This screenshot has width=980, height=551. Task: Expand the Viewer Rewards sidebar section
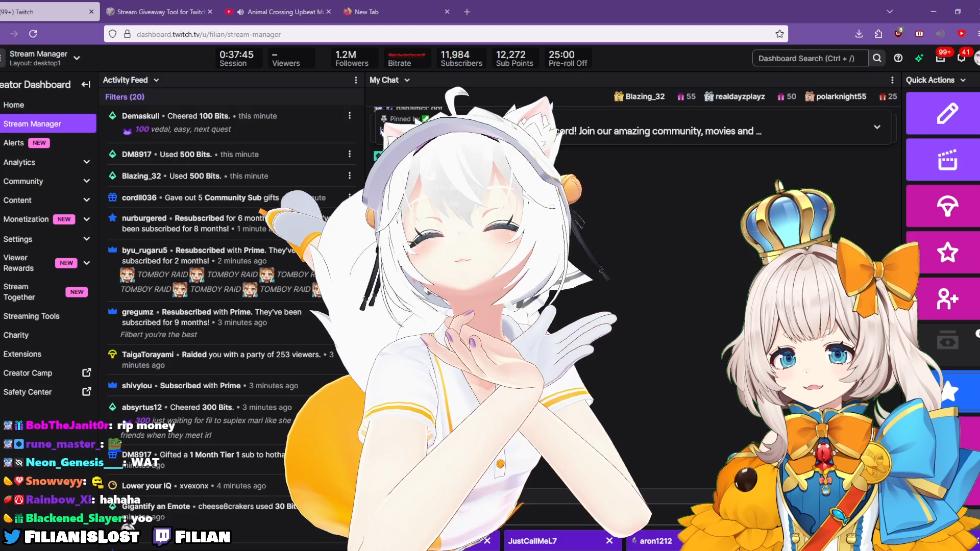pyautogui.click(x=86, y=263)
